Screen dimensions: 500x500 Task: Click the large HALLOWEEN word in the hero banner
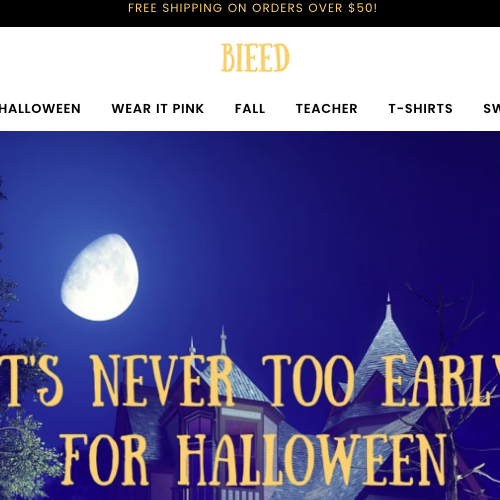(x=312, y=460)
